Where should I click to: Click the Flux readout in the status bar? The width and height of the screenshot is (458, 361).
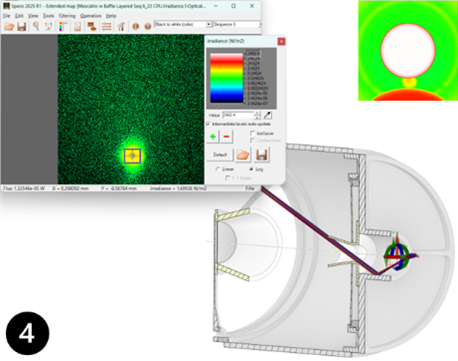[24, 189]
